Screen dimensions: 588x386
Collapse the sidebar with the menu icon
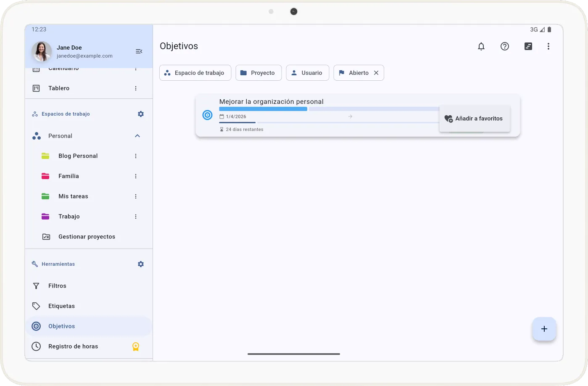click(139, 51)
